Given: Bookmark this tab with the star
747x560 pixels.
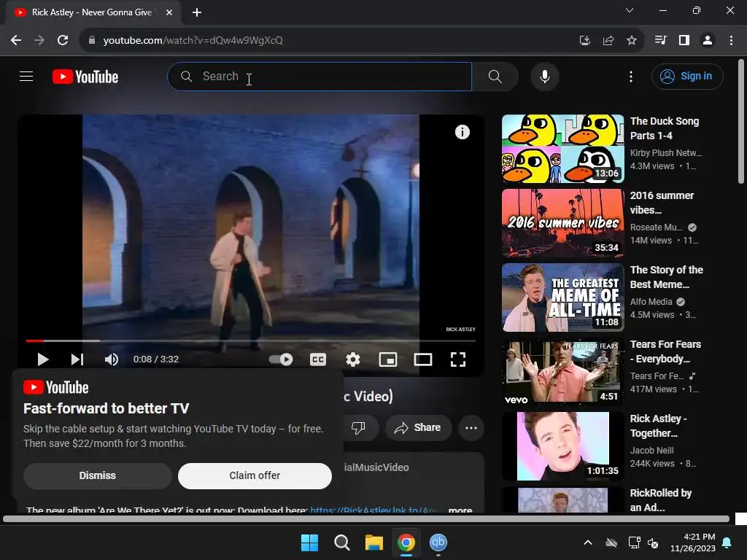Looking at the screenshot, I should tap(632, 41).
